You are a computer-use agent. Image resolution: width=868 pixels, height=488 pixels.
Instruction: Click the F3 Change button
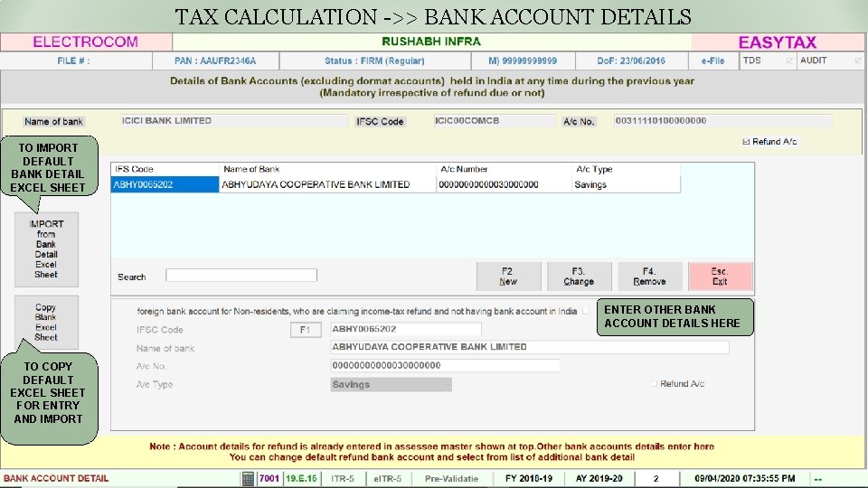tap(579, 277)
